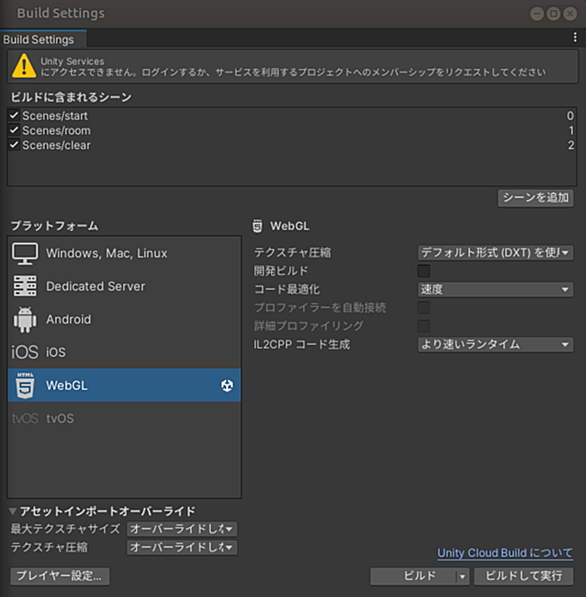Select Windows, Mac, Linux platform

tap(124, 254)
